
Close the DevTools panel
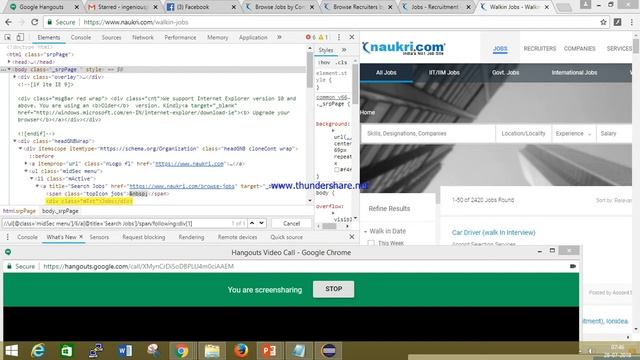pyautogui.click(x=351, y=37)
